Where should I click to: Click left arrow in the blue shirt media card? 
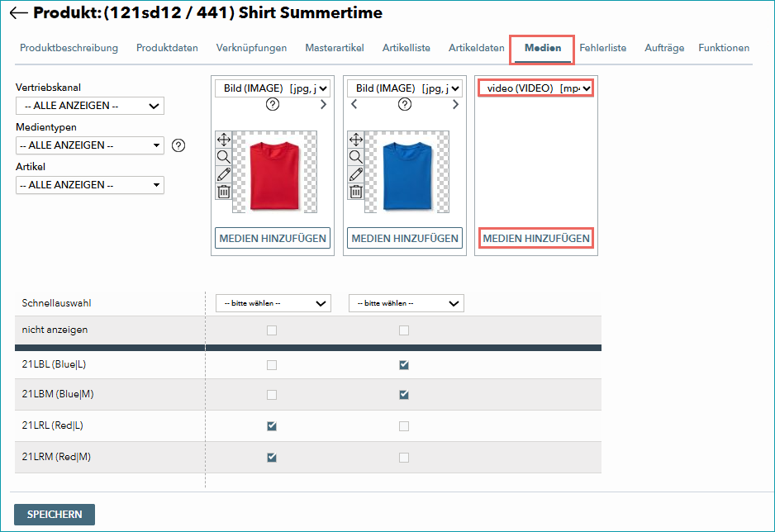click(x=354, y=104)
